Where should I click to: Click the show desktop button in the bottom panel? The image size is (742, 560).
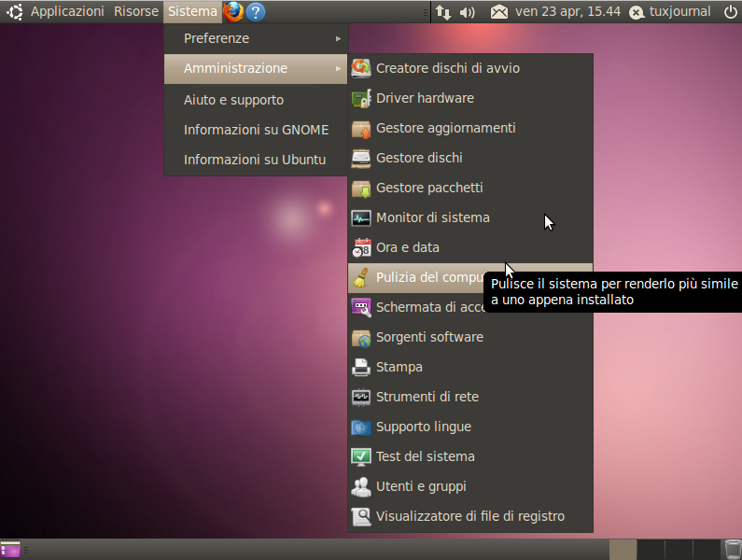click(10, 550)
